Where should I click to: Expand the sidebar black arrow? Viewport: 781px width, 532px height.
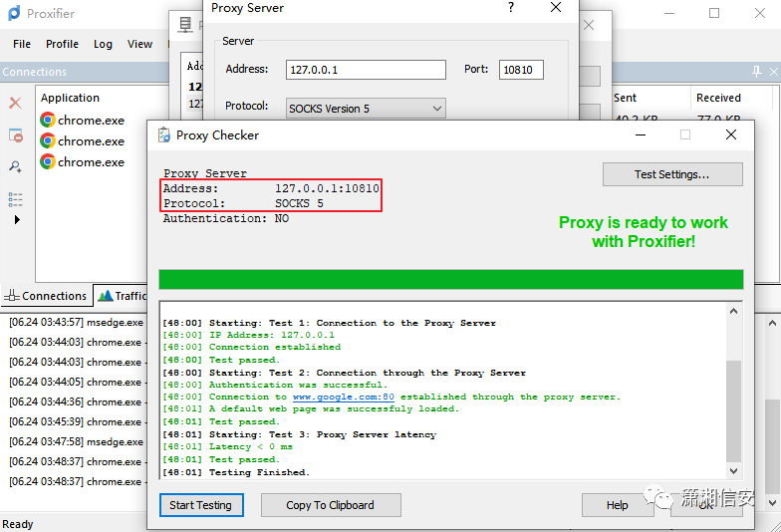point(18,219)
